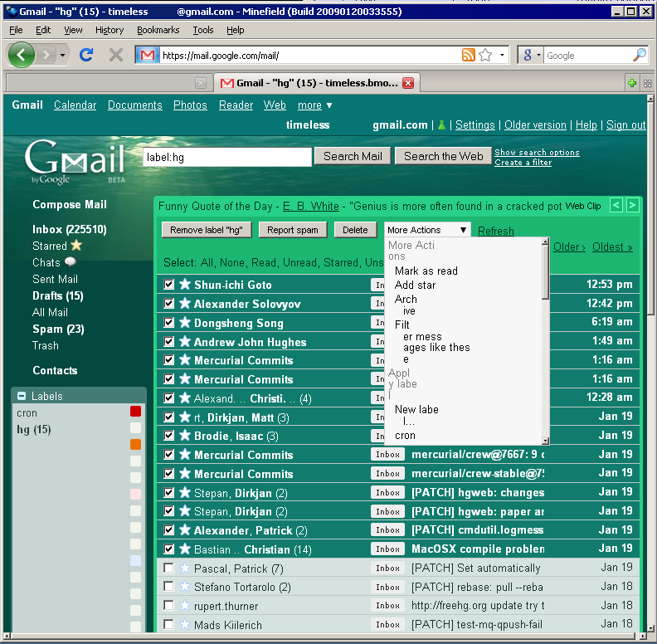Click the Create a filter link
657x644 pixels.
click(523, 163)
